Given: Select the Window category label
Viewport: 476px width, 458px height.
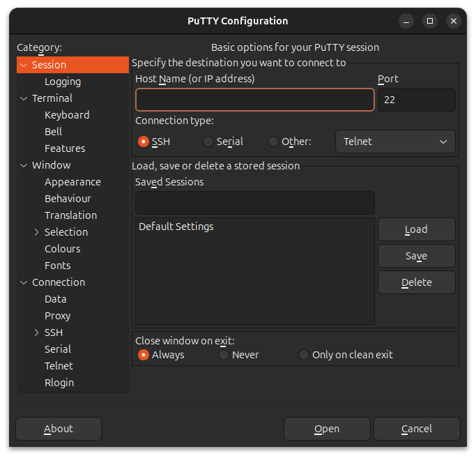Looking at the screenshot, I should (52, 165).
